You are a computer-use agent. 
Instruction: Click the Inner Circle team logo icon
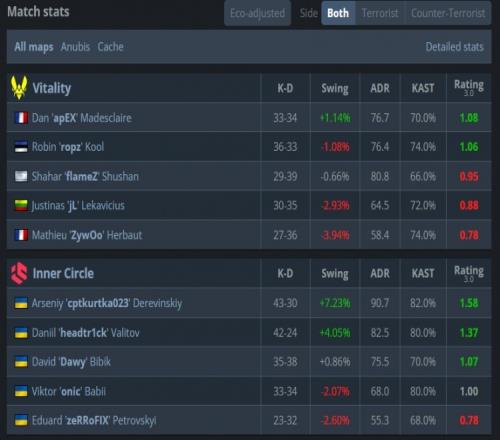tap(19, 273)
